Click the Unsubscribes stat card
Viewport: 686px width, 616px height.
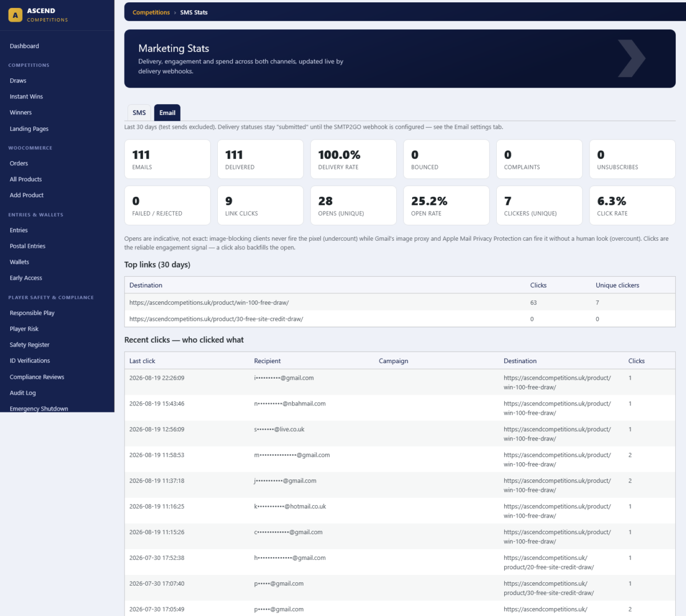[x=632, y=160]
